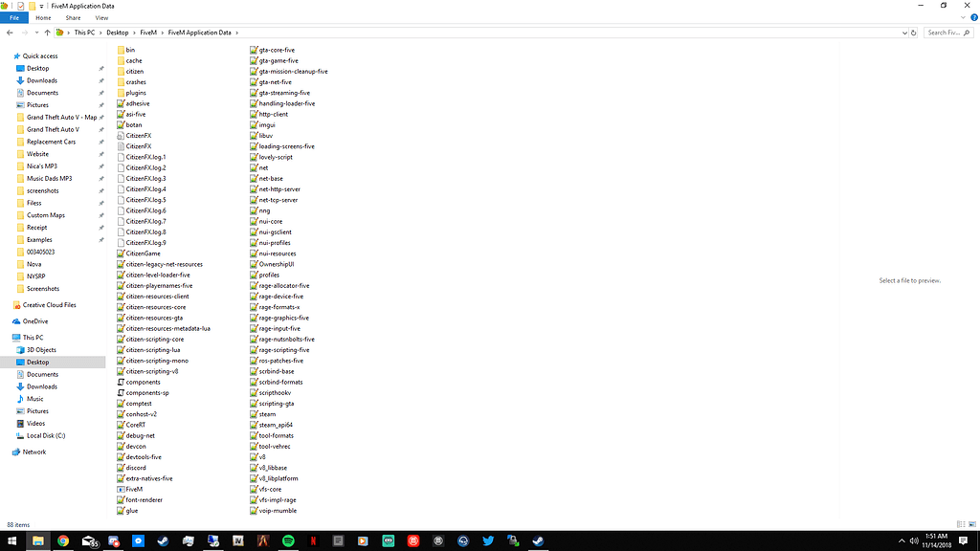
Task: Open the Spotify icon in the taskbar
Action: coord(288,541)
